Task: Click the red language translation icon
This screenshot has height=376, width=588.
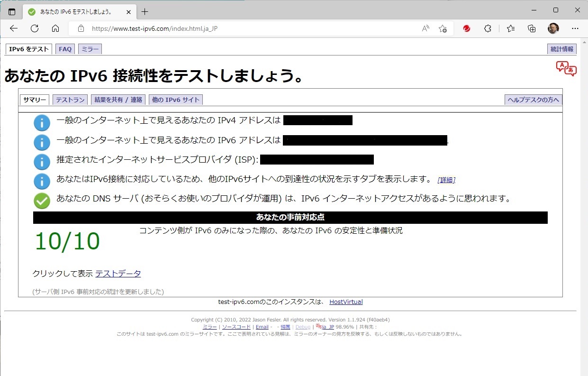Action: click(566, 68)
